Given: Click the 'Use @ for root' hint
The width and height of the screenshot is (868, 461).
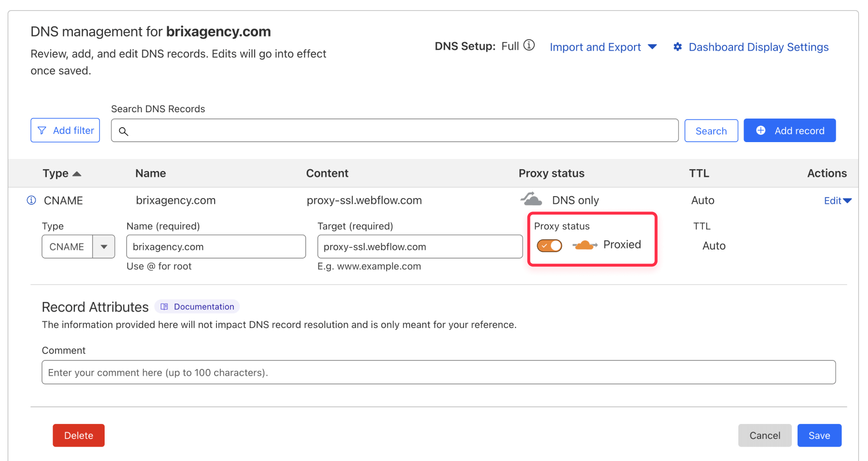Looking at the screenshot, I should click(159, 266).
